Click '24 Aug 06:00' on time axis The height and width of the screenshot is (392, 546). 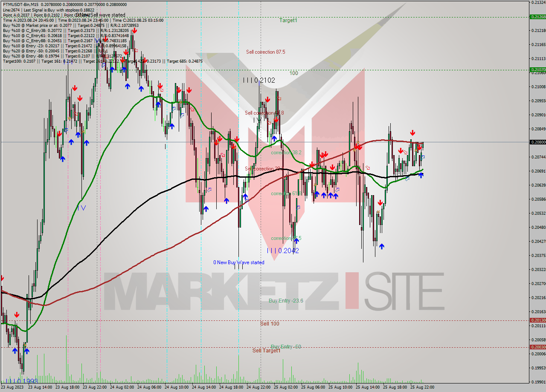pyautogui.click(x=149, y=388)
